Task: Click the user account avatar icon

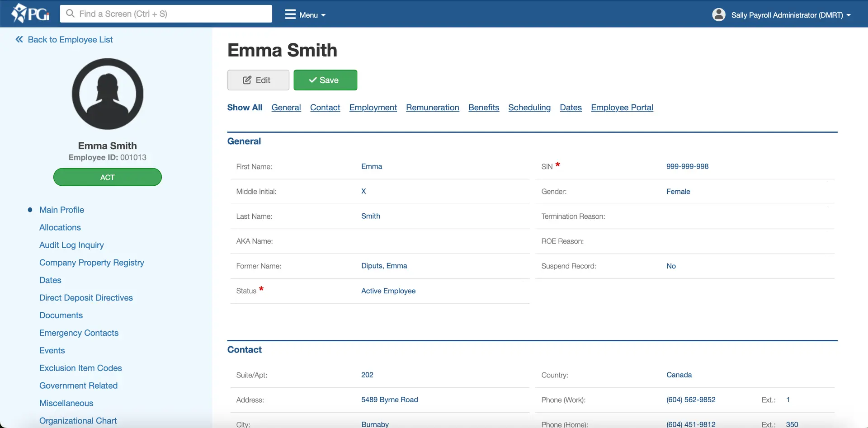Action: tap(718, 14)
